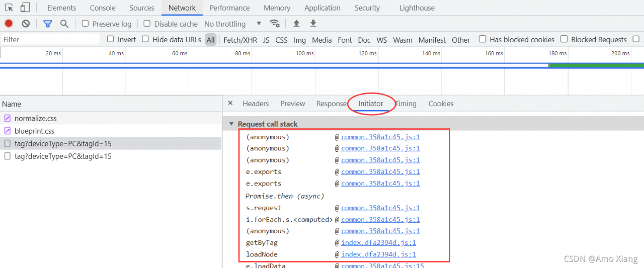Switch to the Cookies tab
Screen dimensions: 644x268
click(x=441, y=104)
